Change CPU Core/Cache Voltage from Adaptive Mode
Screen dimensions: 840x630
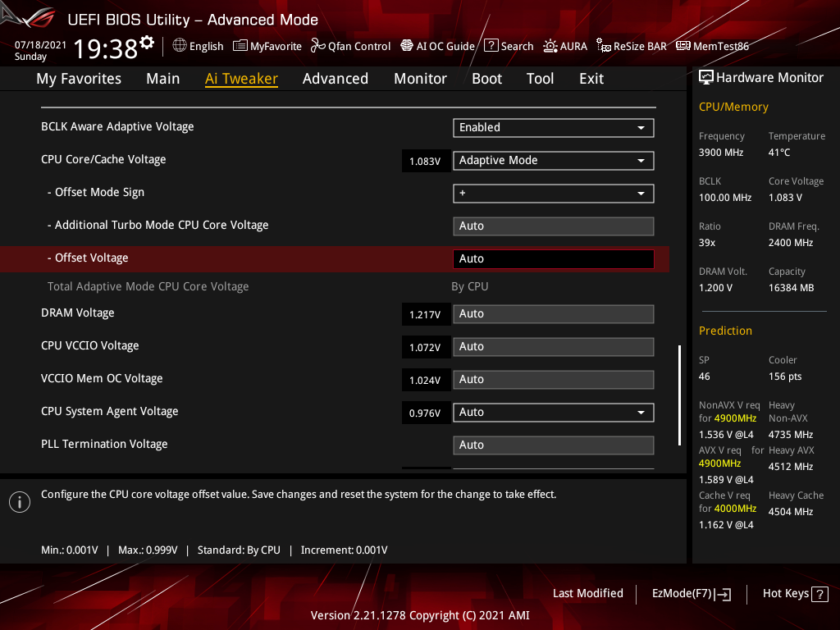tap(553, 160)
